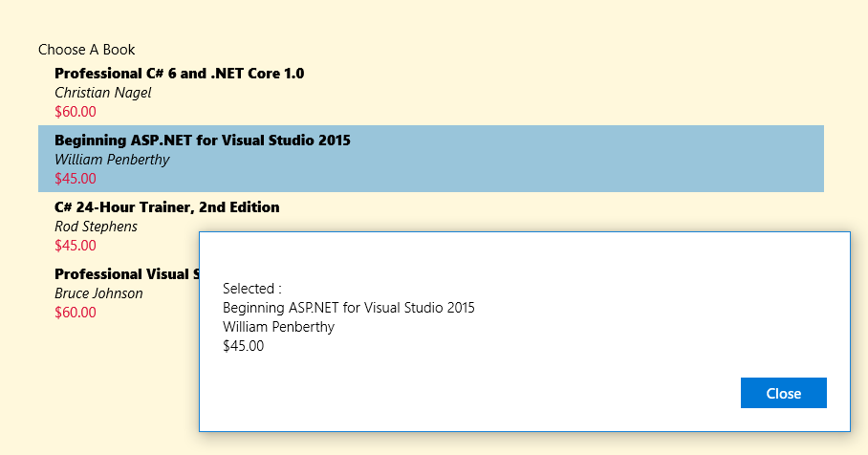Select the 'Professional Visual S...' book title
Screen dimensions: 868x455
click(x=126, y=274)
